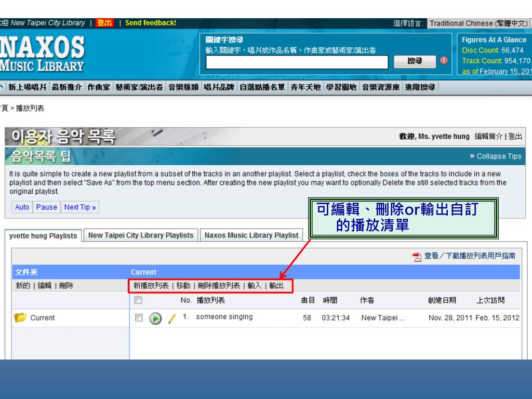Screen dimensions: 532x399
Task: Open the 音樂資源庫 menu
Action: click(381, 87)
